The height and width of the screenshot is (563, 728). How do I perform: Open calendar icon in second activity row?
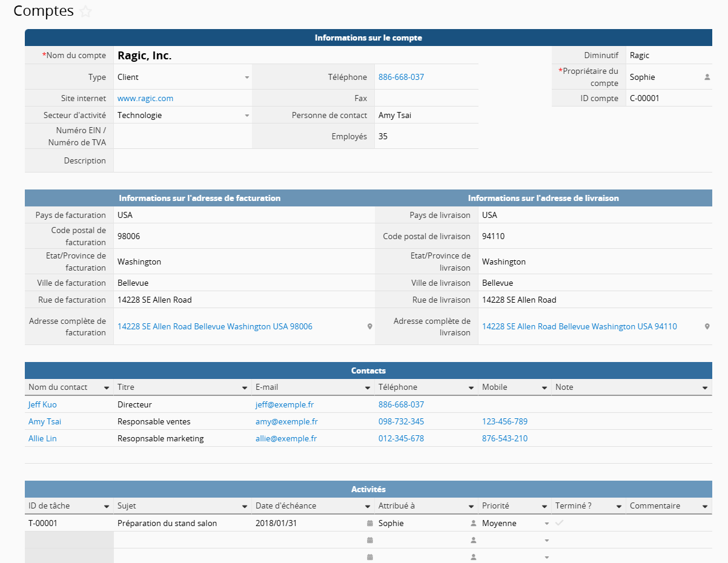(369, 540)
